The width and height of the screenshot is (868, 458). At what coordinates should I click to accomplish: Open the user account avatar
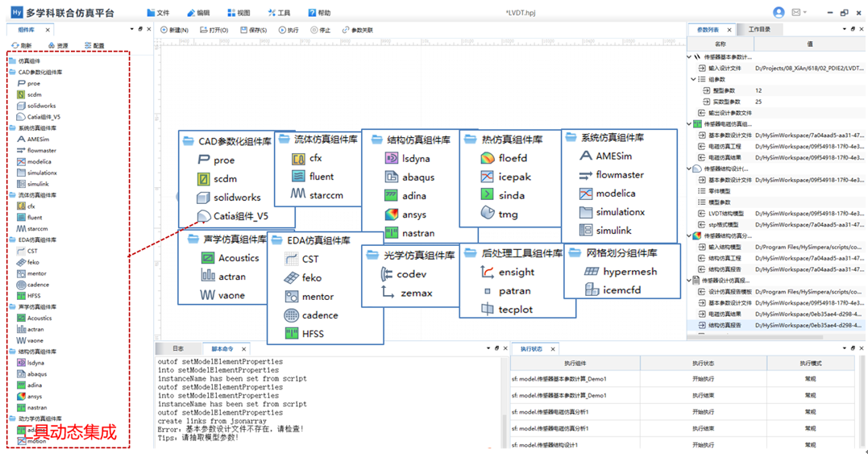coord(779,12)
